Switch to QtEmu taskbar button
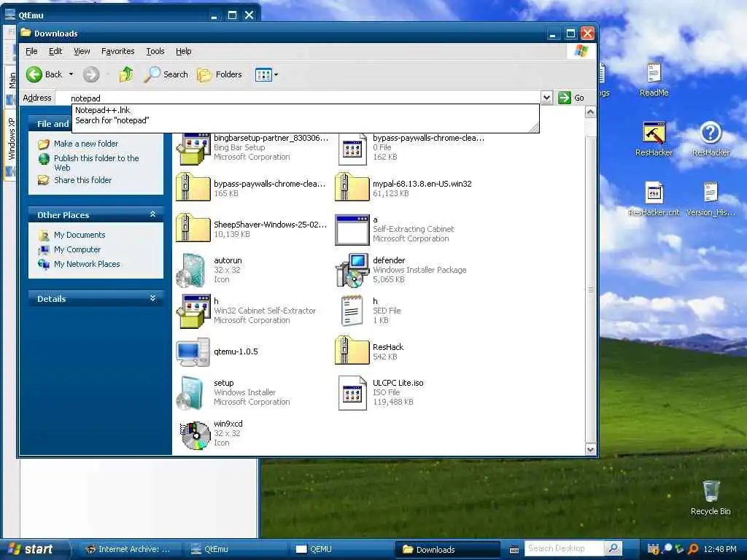Image resolution: width=747 pixels, height=560 pixels. click(236, 549)
